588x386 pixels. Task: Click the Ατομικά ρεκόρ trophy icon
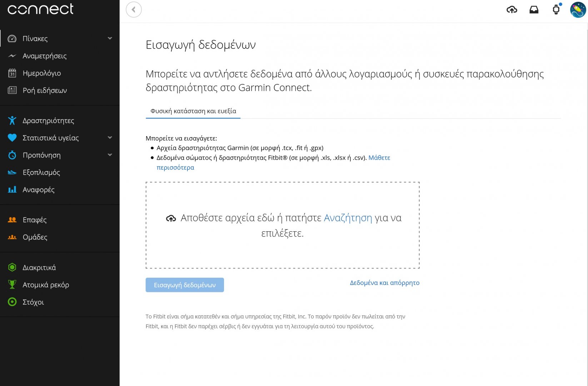point(12,284)
